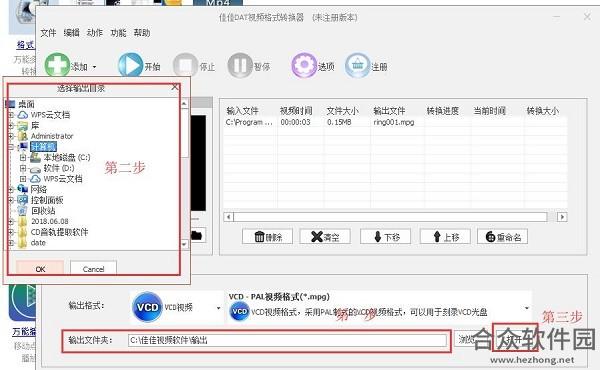This screenshot has height=370, width=600.
Task: Click Cancel in the folder dialog
Action: tap(93, 269)
